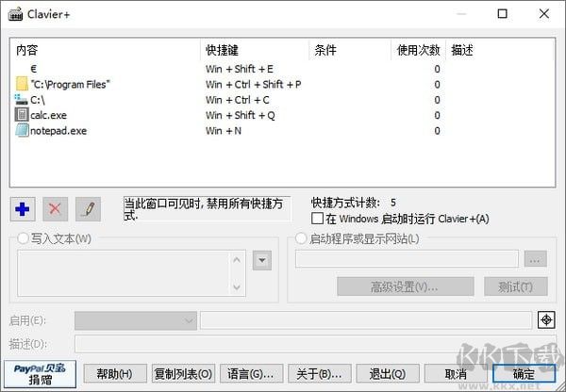
Task: Close the Clavier+ window
Action: (544, 14)
